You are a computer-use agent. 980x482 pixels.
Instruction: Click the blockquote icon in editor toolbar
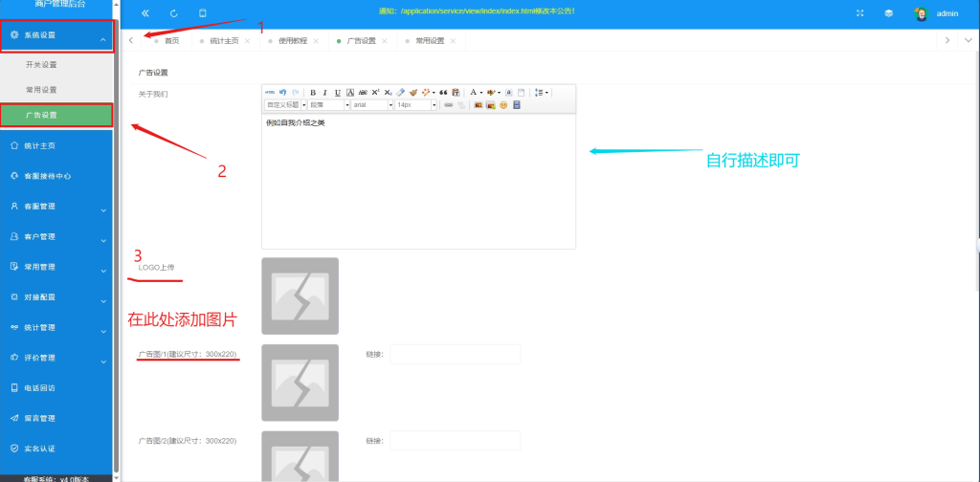443,92
